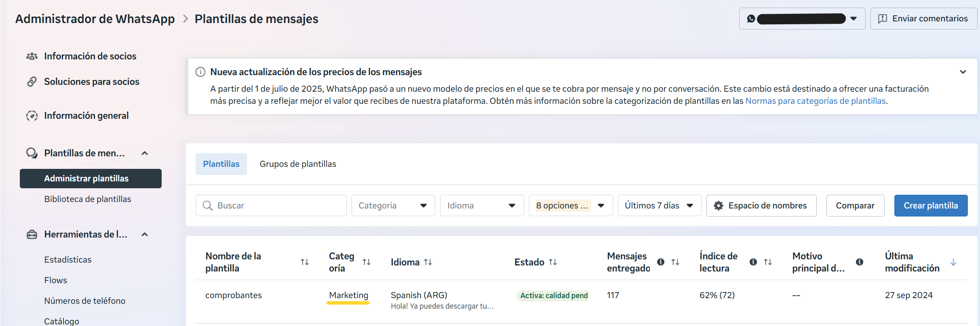Click the Comparar button

(x=855, y=206)
